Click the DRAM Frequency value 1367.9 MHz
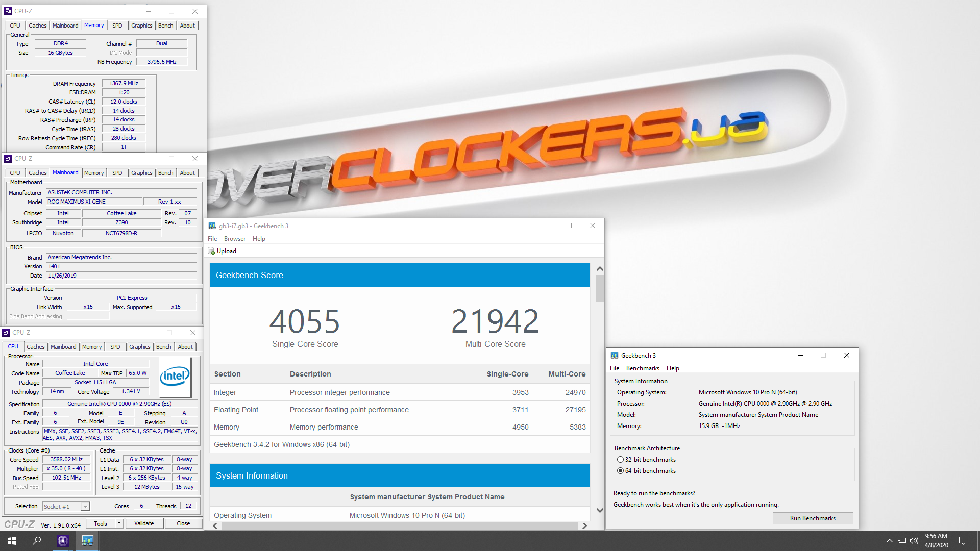Image resolution: width=980 pixels, height=551 pixels. coord(124,83)
